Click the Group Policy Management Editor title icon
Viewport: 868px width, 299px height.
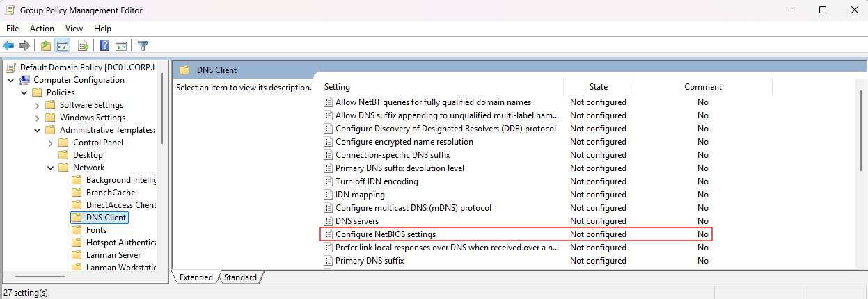(9, 10)
